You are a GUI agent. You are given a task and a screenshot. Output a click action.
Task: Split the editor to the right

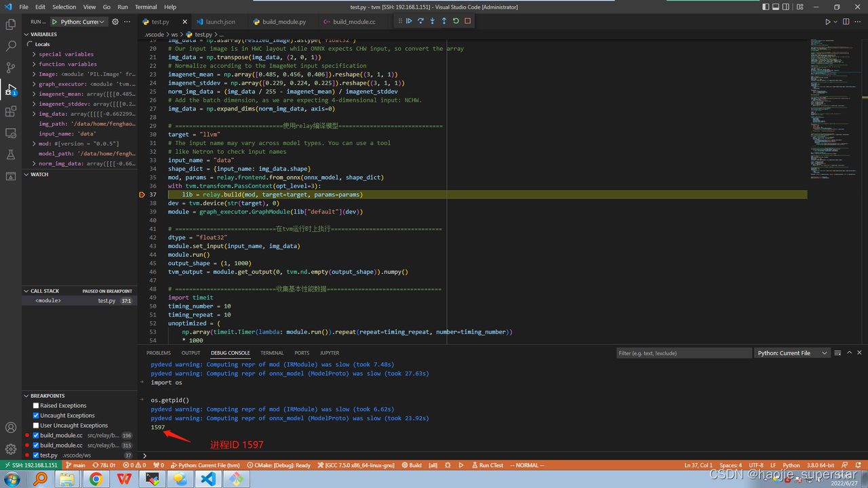click(x=846, y=22)
